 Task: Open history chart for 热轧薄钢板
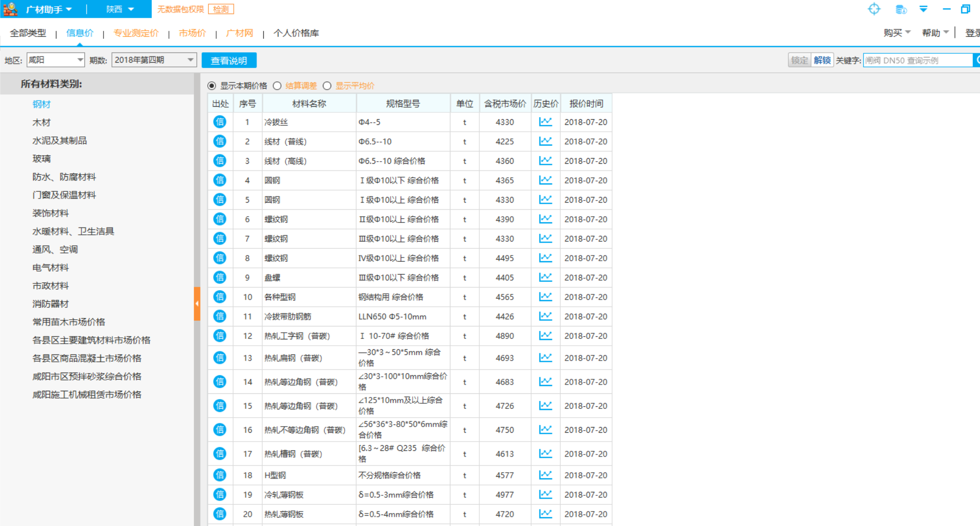click(x=545, y=514)
